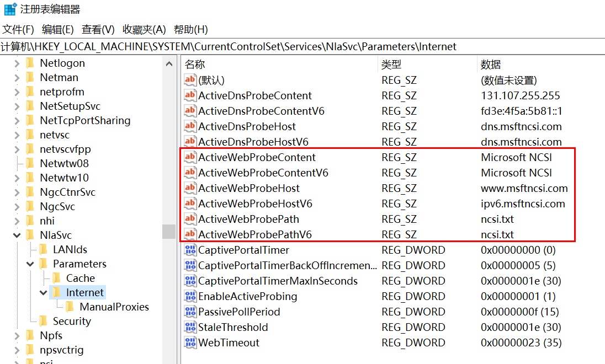Click the folder icon next to LANIds
This screenshot has height=364, width=605.
tap(43, 249)
